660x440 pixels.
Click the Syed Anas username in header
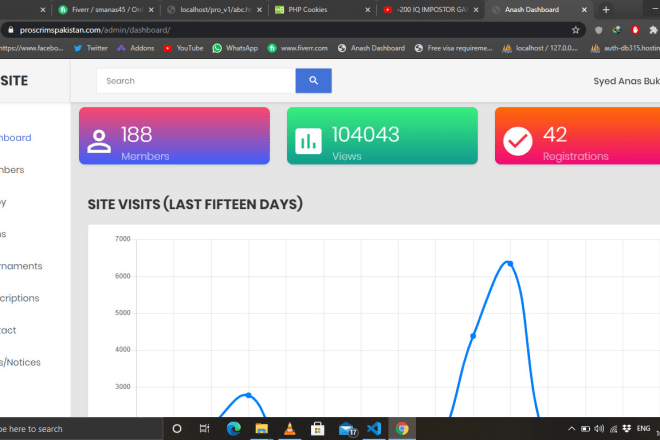coord(626,81)
